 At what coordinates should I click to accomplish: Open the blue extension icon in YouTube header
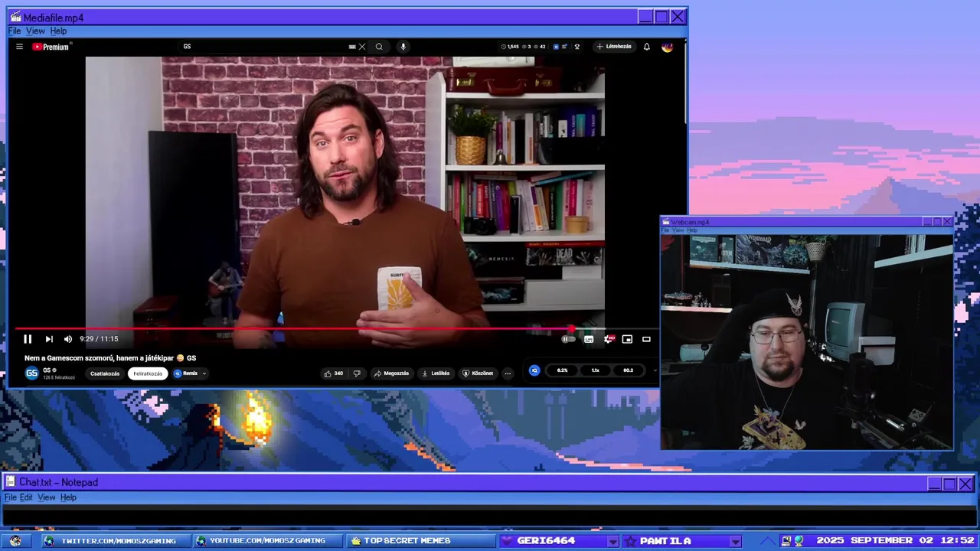click(x=556, y=47)
